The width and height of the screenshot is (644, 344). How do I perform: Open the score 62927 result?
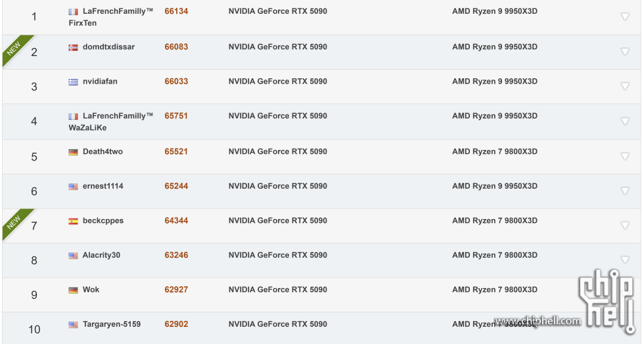[176, 290]
